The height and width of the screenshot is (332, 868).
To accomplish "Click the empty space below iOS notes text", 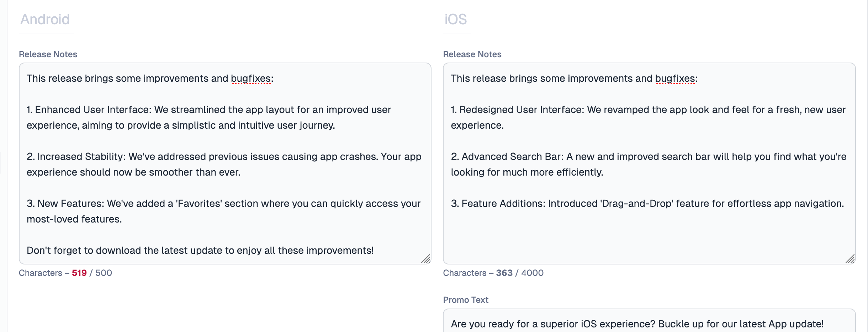I will coord(649,235).
